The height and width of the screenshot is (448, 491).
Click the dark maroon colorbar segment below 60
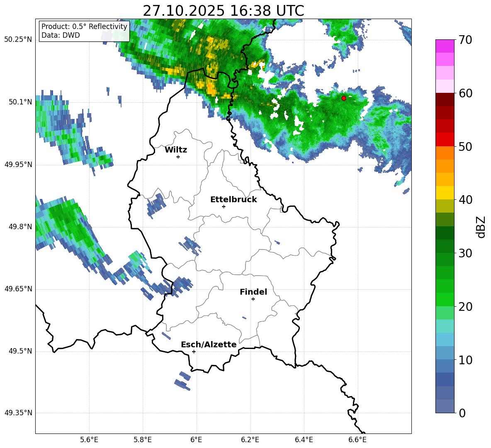click(445, 99)
